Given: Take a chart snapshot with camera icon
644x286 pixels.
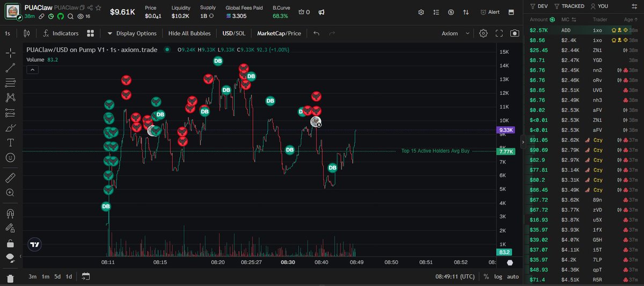Looking at the screenshot, I should (515, 33).
